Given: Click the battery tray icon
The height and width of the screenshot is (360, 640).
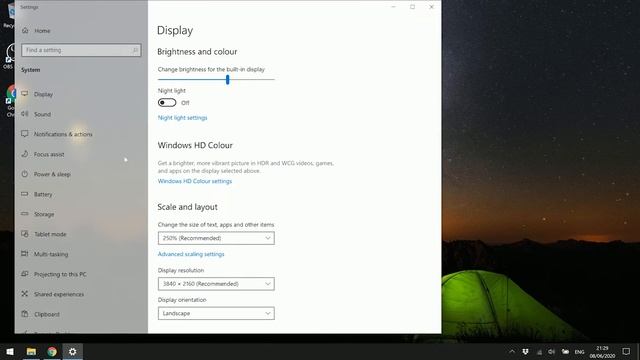Looking at the screenshot, I should (x=565, y=351).
